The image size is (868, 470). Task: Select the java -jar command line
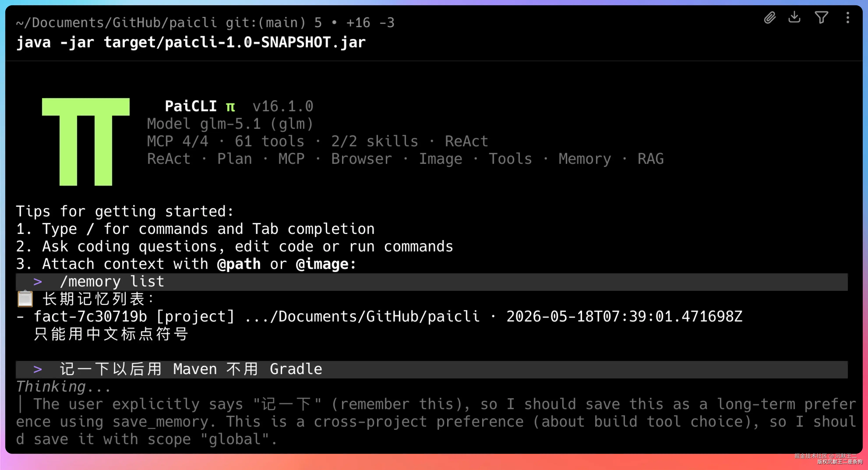click(x=191, y=42)
